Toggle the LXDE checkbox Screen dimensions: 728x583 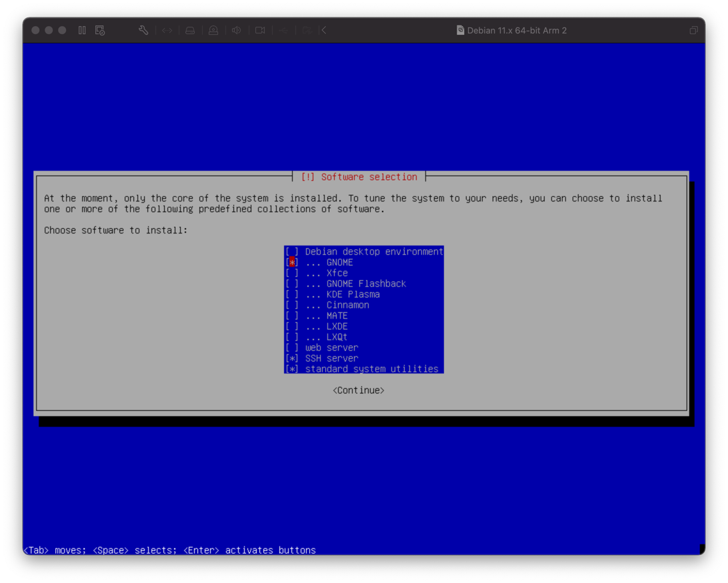click(292, 327)
